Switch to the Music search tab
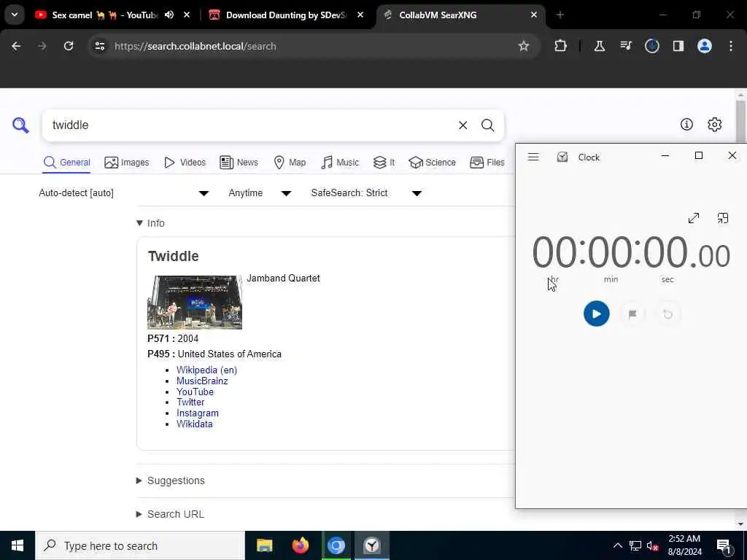The image size is (747, 560). (340, 163)
